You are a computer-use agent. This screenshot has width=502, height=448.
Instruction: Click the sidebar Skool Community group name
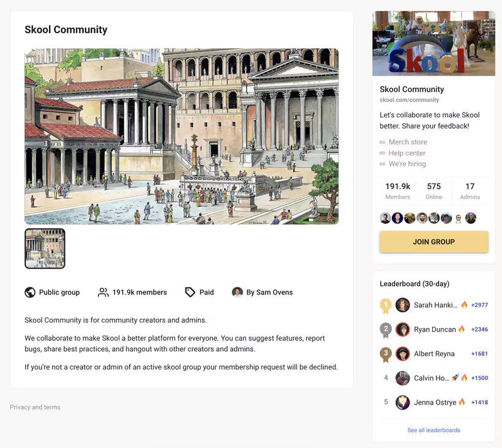click(412, 89)
